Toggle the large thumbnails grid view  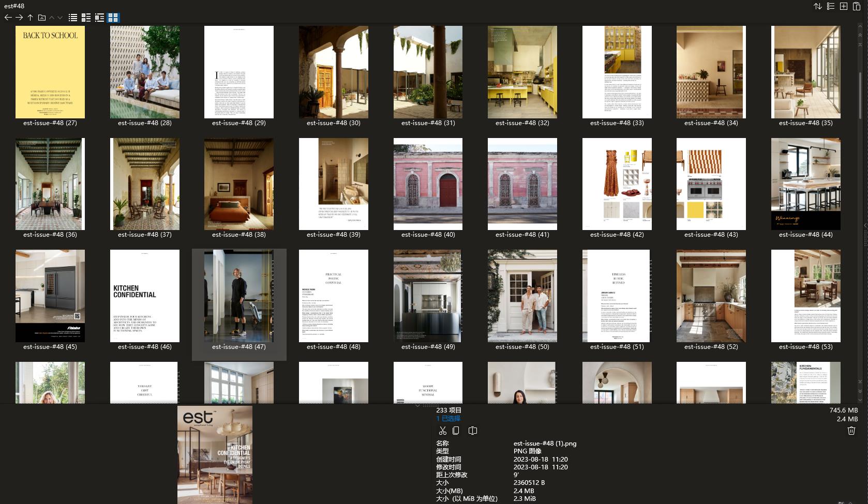click(113, 18)
